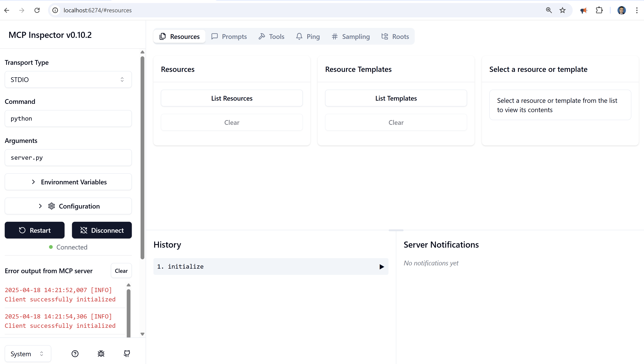Open the help question-mark icon

[75, 354]
